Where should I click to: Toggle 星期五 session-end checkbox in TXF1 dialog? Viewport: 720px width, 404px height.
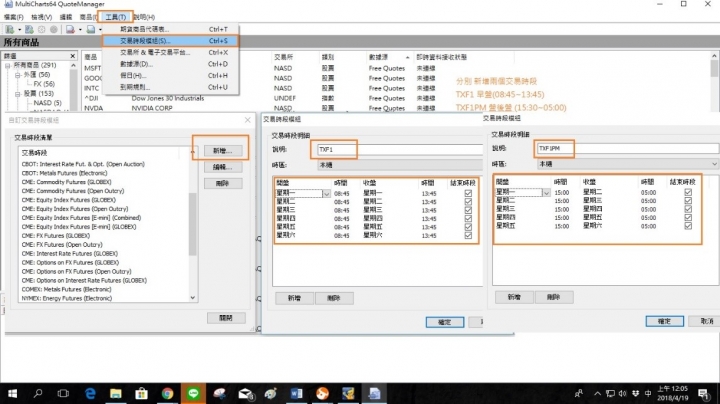coord(468,227)
